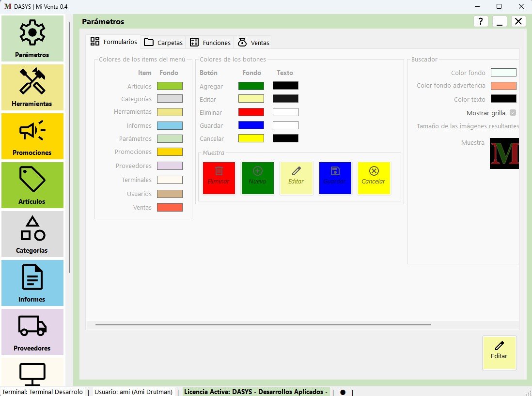
Task: Click the red Eliminar sample button
Action: [x=219, y=178]
